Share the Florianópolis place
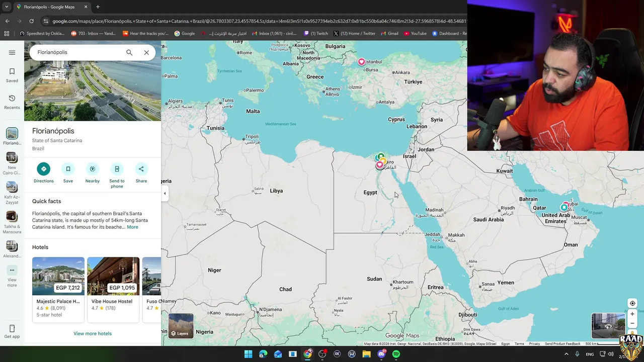Viewport: 644px width, 362px height. [141, 172]
